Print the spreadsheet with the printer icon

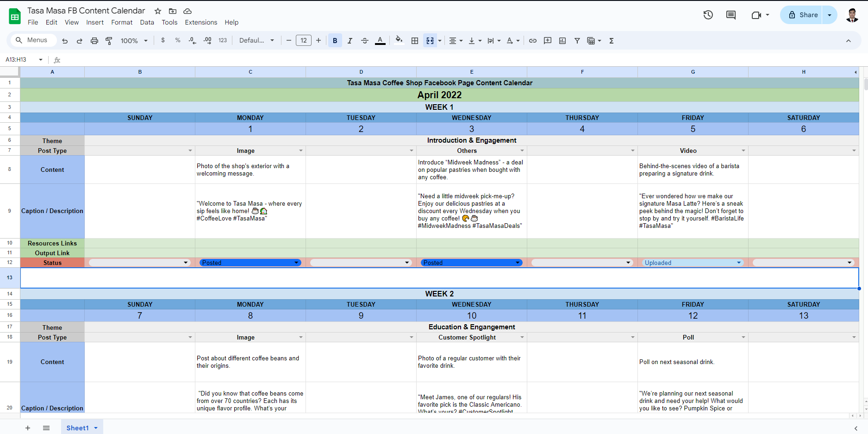(x=94, y=41)
